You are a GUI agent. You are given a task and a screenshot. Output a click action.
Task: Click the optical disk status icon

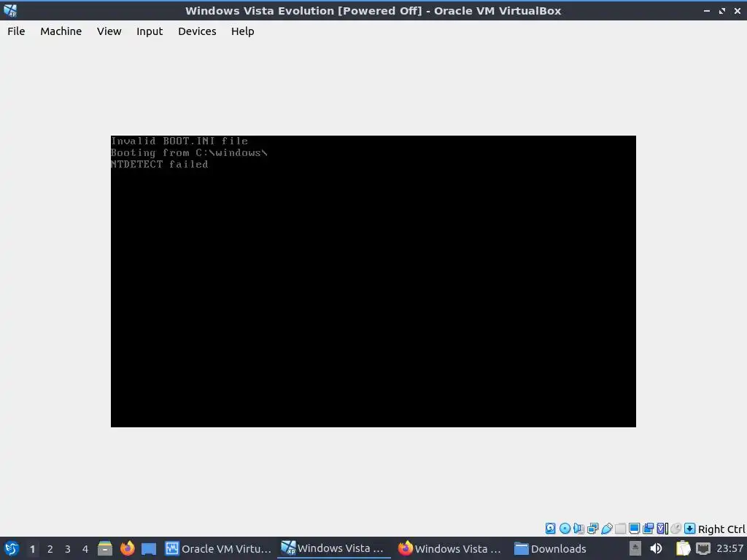pos(565,528)
